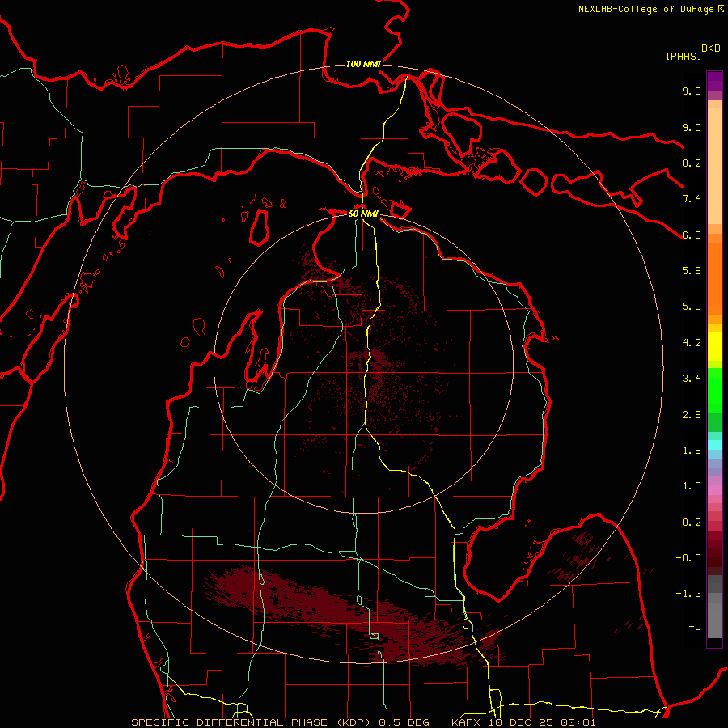Pick the bright green color bar segment

(x=714, y=390)
